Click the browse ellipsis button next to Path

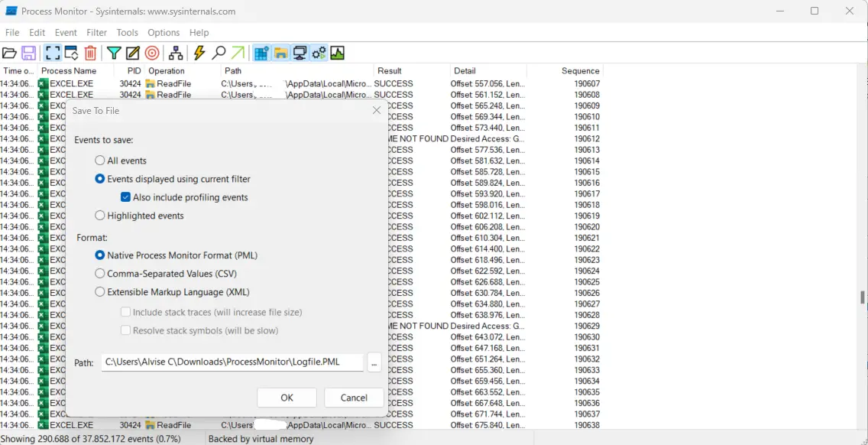coord(374,362)
